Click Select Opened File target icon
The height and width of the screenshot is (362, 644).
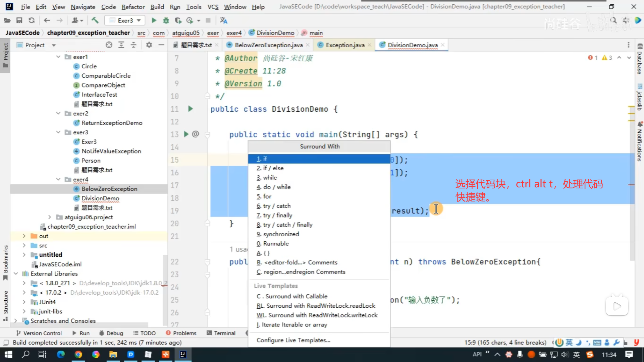coord(109,45)
